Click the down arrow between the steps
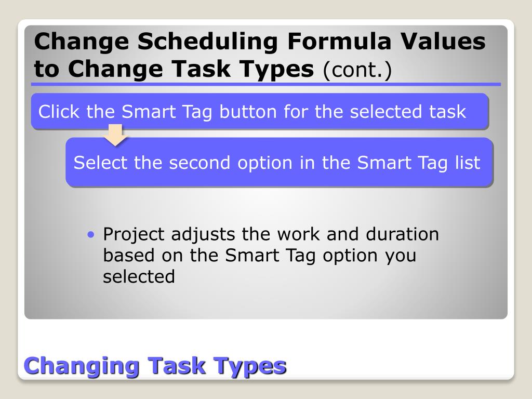This screenshot has width=532, height=399. [x=115, y=135]
